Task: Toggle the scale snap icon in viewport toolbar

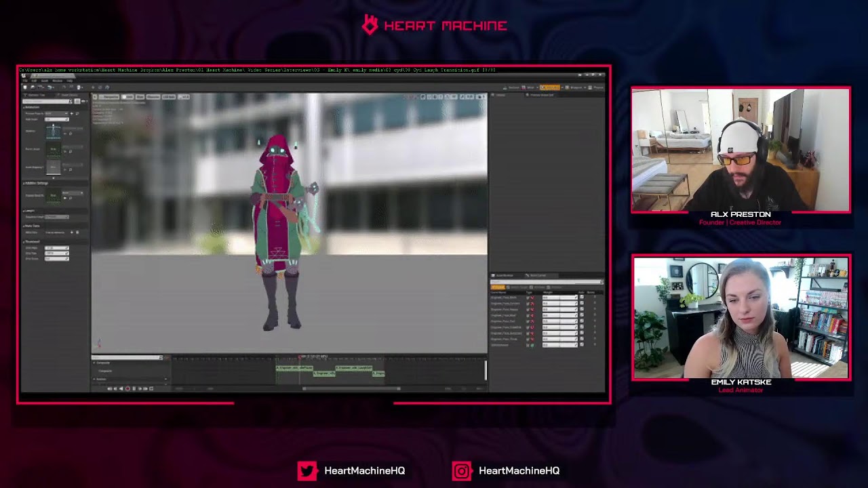Action: click(x=462, y=97)
